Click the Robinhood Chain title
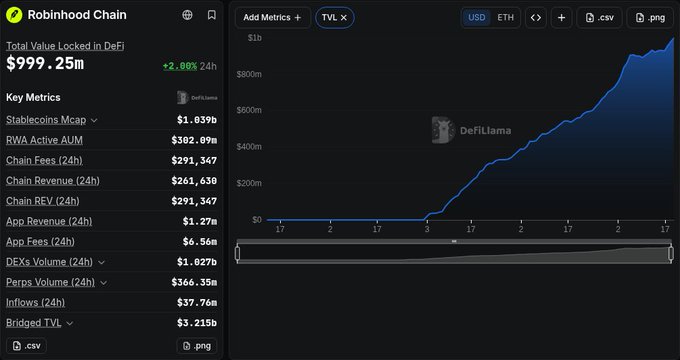The image size is (680, 360). (77, 15)
